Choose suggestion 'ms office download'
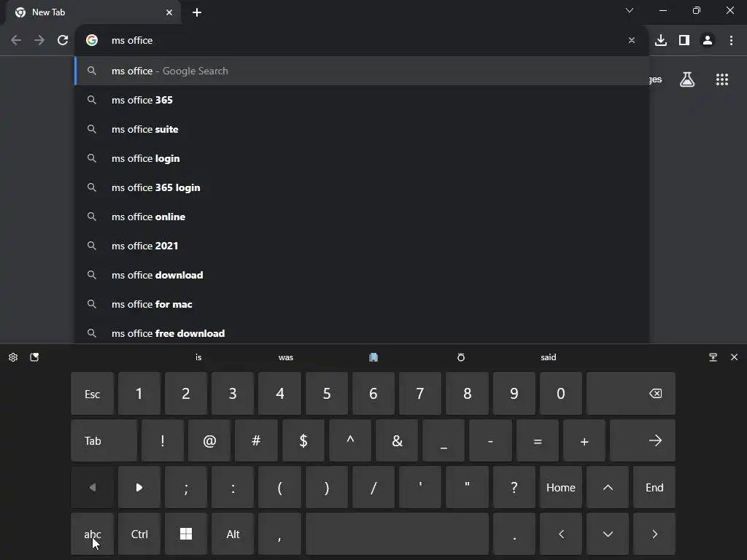Screen dimensions: 747x560 362,275
